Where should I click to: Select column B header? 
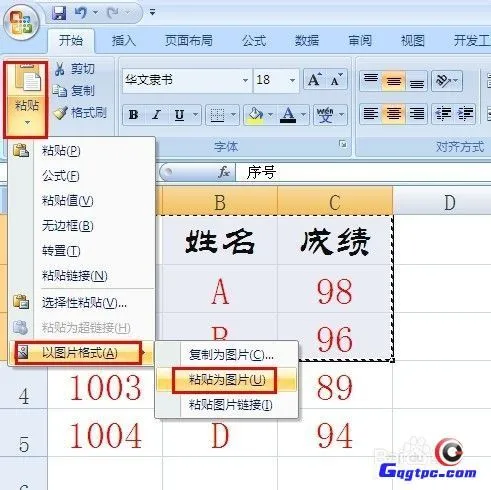coord(220,201)
